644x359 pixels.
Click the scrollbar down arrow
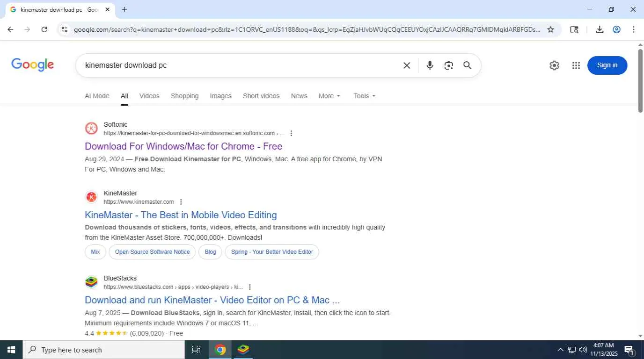(640, 336)
